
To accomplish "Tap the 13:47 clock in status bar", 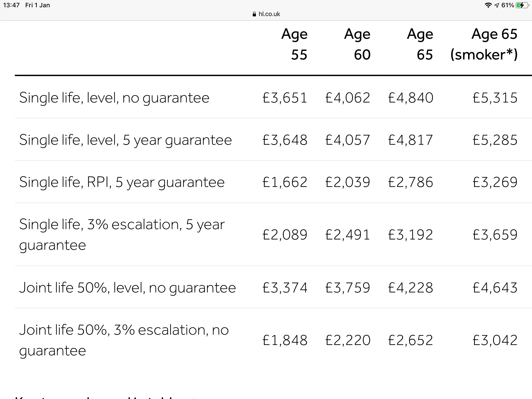I will click(x=11, y=5).
